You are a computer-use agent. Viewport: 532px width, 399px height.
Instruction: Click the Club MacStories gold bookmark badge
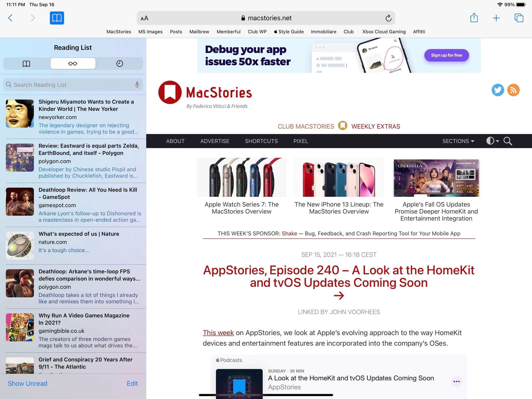tap(343, 126)
